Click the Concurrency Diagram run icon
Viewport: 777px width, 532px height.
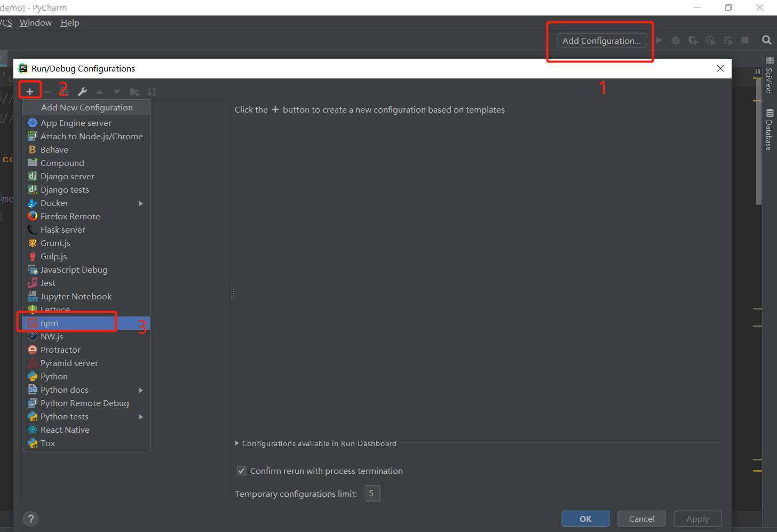click(x=728, y=40)
